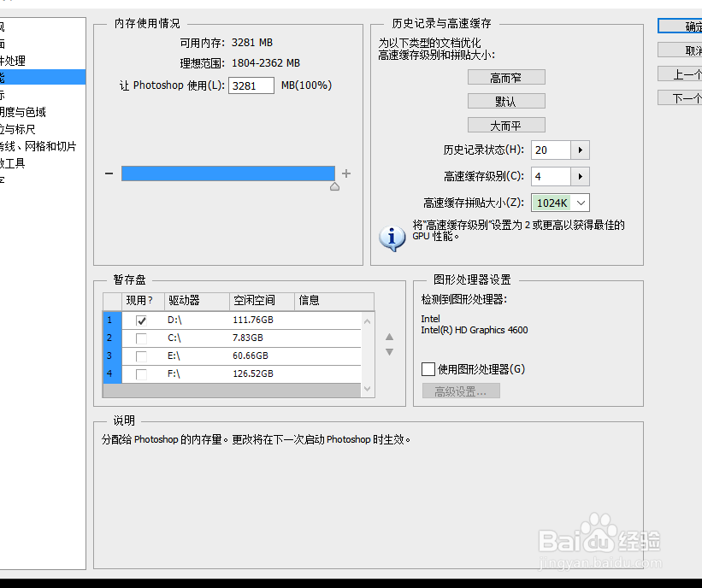The height and width of the screenshot is (588, 702).
Task: Move selected scratch disk up with arrow
Action: click(x=389, y=337)
